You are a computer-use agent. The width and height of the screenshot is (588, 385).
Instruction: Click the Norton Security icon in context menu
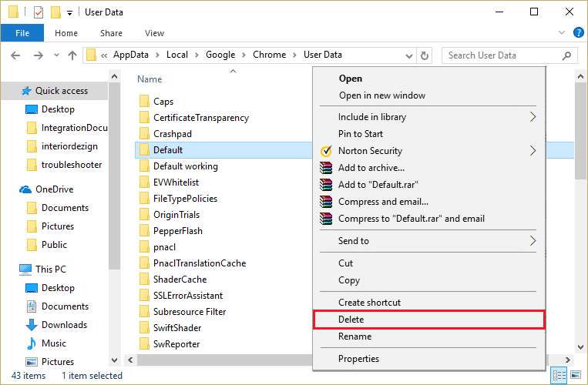pyautogui.click(x=325, y=151)
